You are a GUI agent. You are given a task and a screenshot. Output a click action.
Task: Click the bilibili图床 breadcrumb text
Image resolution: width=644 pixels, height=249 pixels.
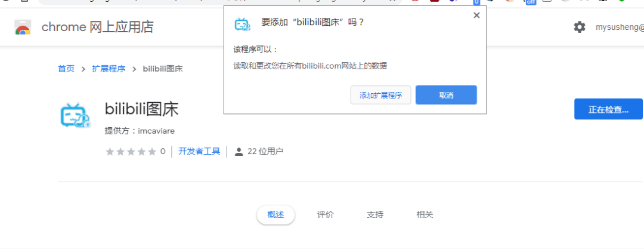pyautogui.click(x=163, y=69)
